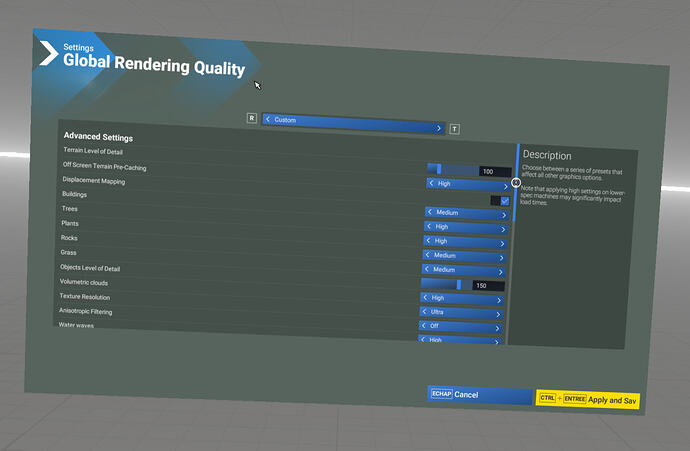The image size is (690, 451).
Task: Click Apply and Save button
Action: (x=587, y=399)
